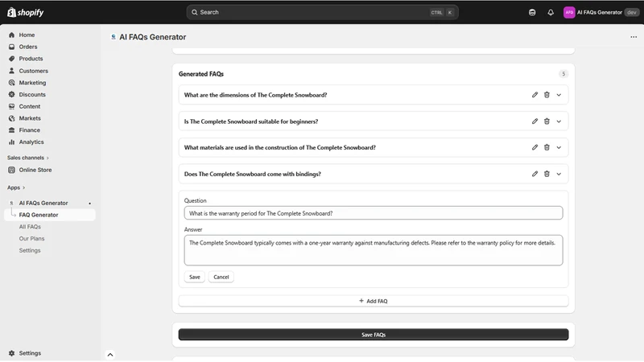Expand the snowboard dimensions FAQ
The image size is (644, 362).
(x=559, y=95)
